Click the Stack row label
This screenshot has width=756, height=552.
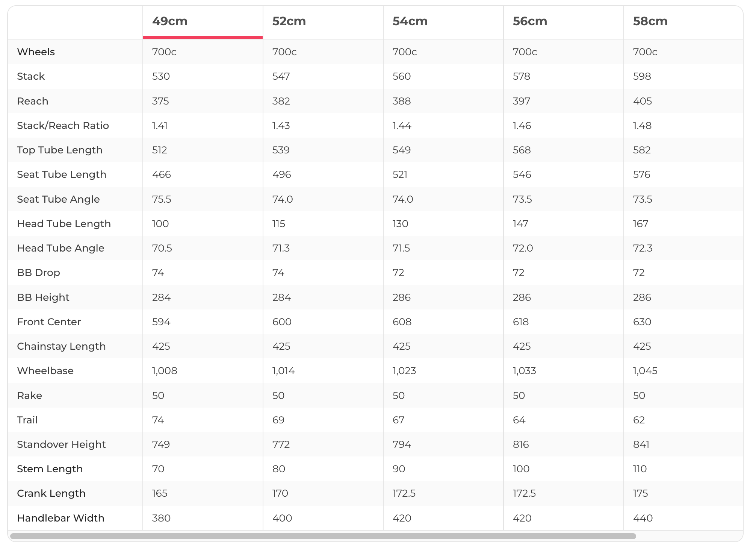click(31, 76)
